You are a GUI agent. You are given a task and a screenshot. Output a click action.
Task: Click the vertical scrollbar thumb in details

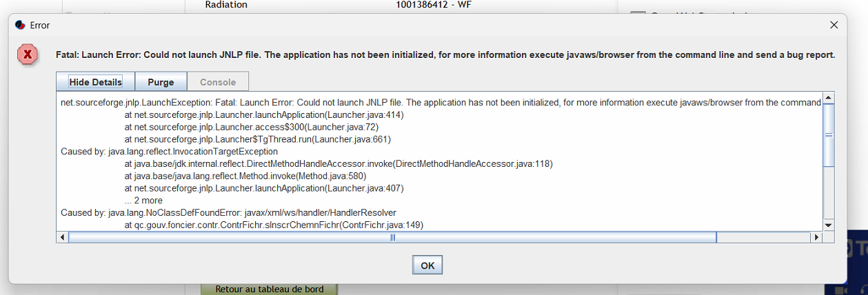pos(829,134)
